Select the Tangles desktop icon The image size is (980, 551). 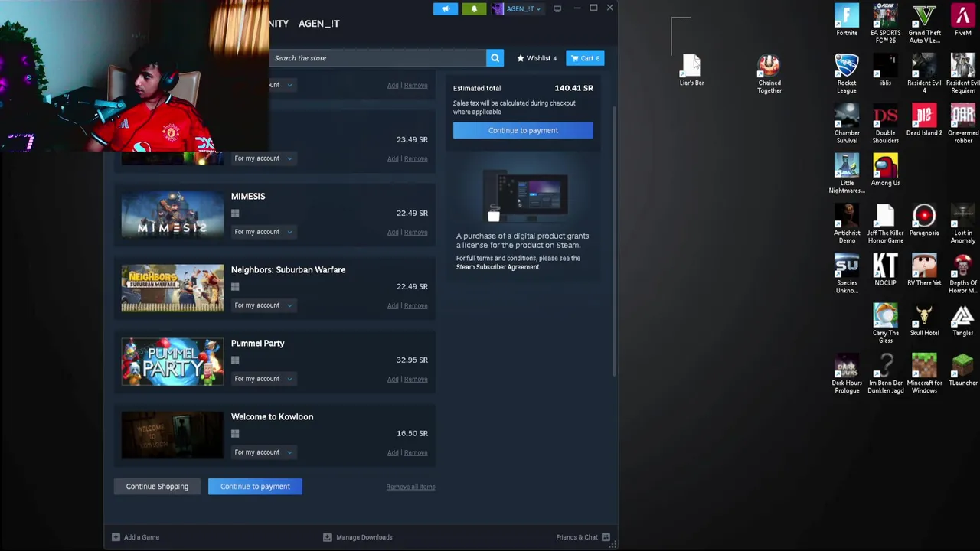point(963,320)
